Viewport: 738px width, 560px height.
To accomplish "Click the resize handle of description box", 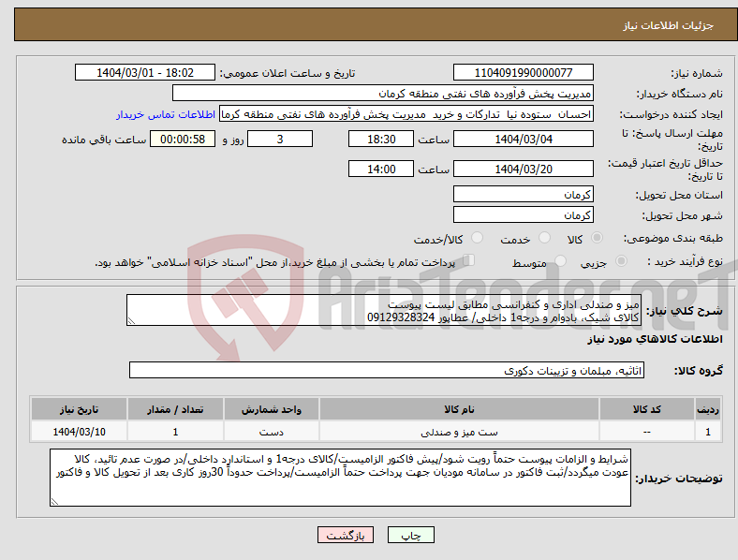I will 131,321.
